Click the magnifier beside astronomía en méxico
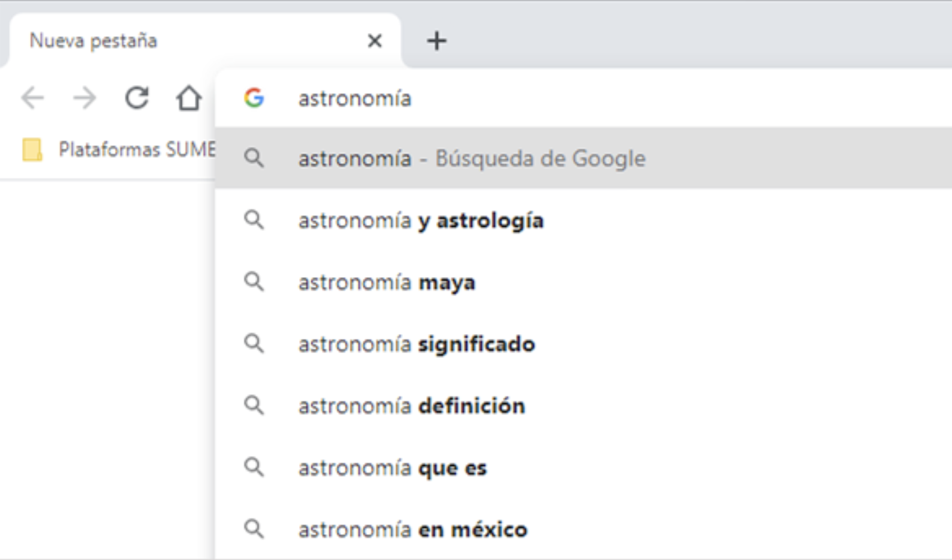The height and width of the screenshot is (560, 952). tap(254, 529)
